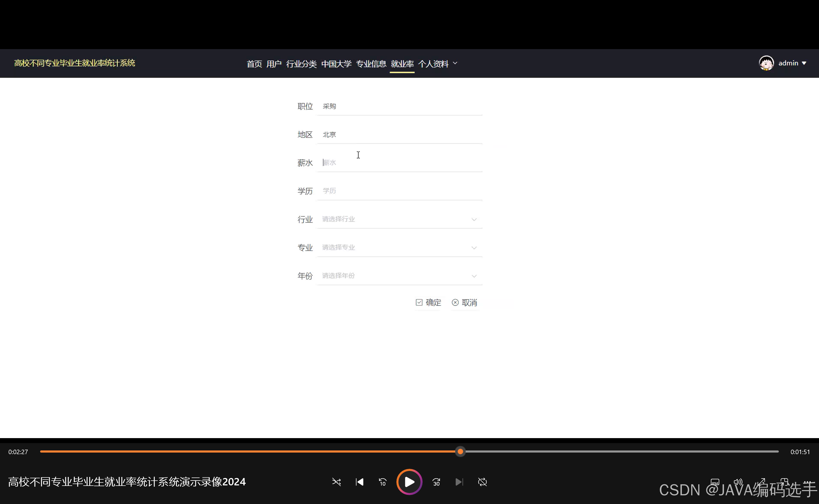Click the 确定 confirm button
The height and width of the screenshot is (504, 819).
[x=428, y=302]
